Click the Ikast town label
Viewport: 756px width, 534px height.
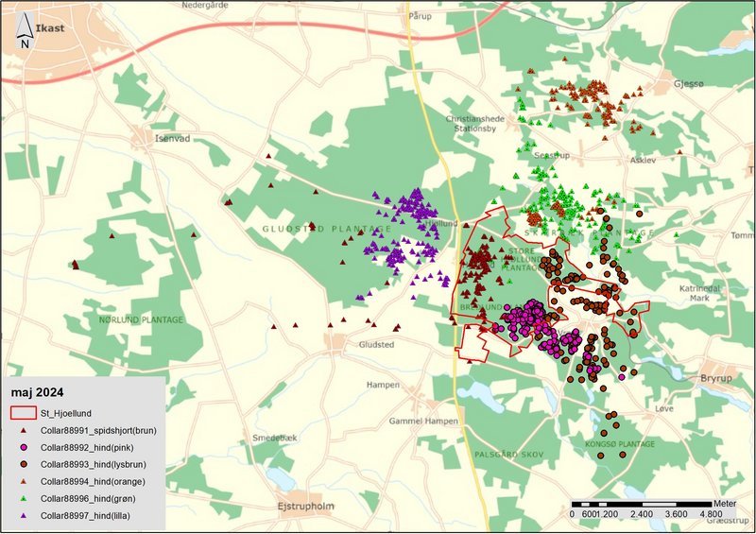pyautogui.click(x=49, y=28)
